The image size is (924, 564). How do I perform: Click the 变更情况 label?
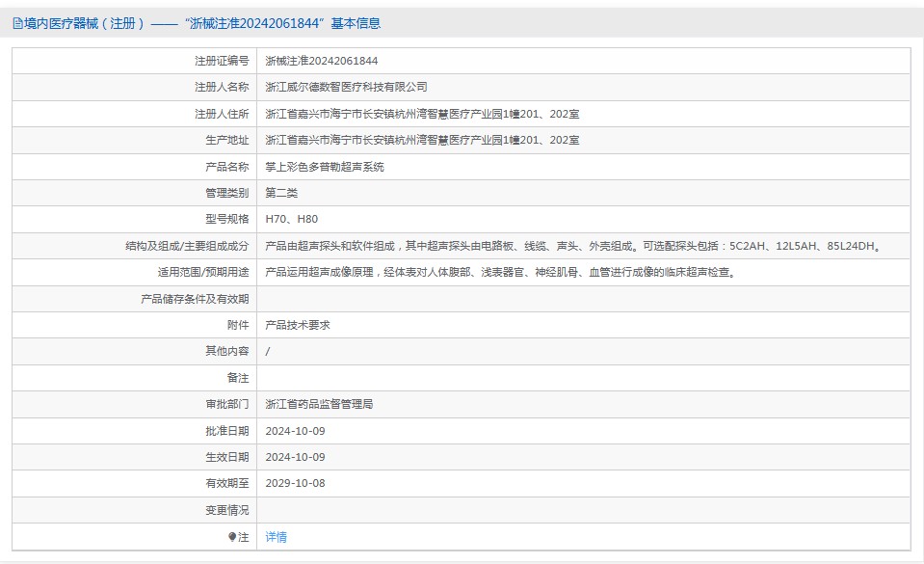pyautogui.click(x=226, y=510)
